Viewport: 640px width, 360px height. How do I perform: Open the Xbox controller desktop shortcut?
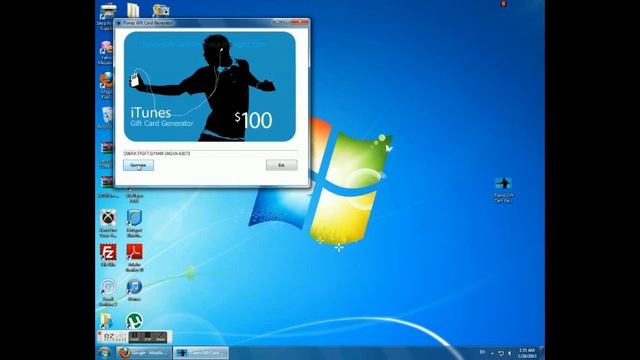pyautogui.click(x=108, y=223)
